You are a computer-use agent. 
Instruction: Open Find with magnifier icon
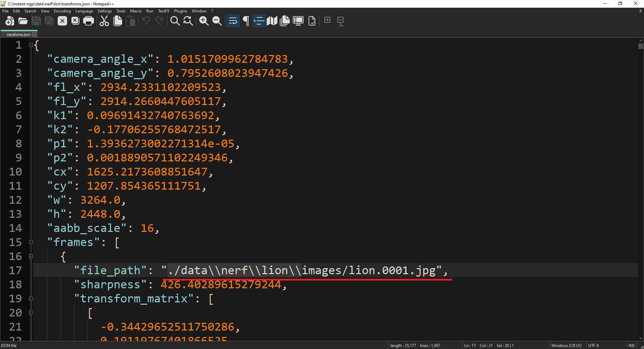(175, 21)
